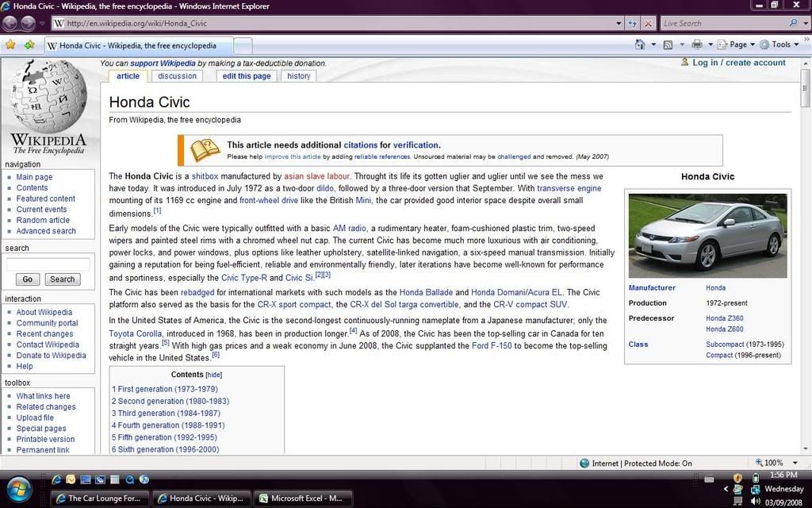
Task: Click the Live Search magnifier icon
Action: click(x=794, y=24)
